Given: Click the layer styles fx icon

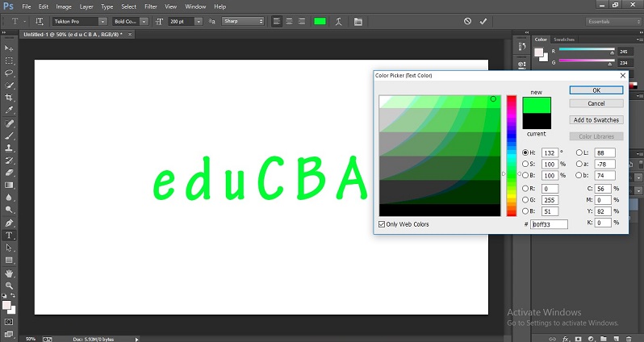Looking at the screenshot, I should [566, 339].
